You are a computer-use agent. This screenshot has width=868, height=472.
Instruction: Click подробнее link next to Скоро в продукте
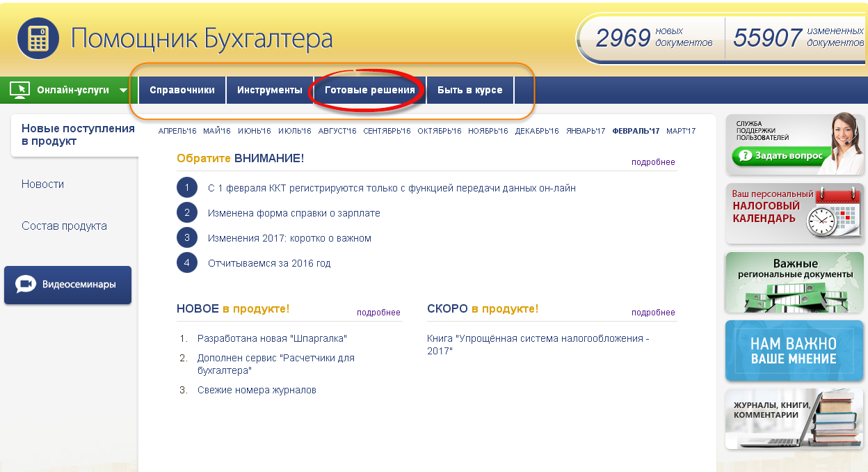[x=652, y=313]
